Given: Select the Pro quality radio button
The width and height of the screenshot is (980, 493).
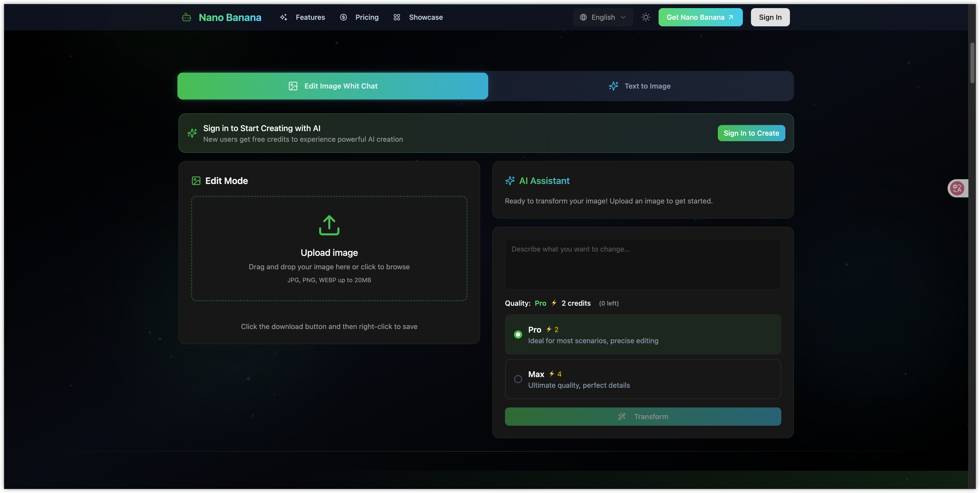Looking at the screenshot, I should (x=518, y=335).
